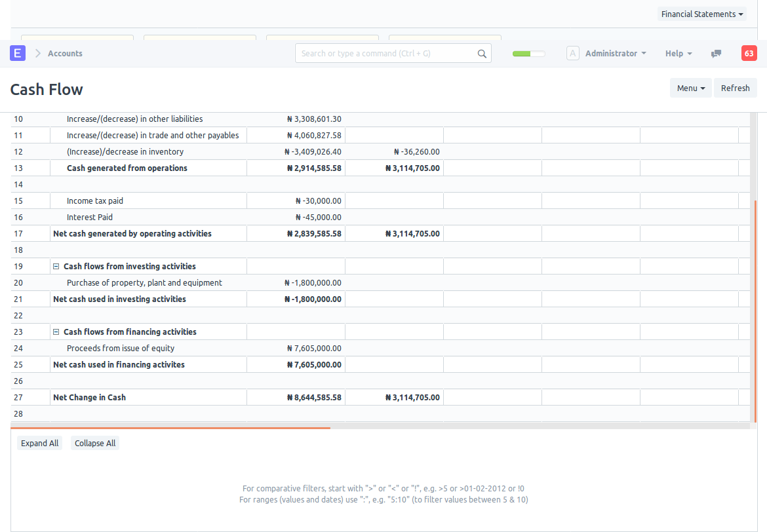Viewport: 767px width, 532px height.
Task: Select the Net Change in Cash row
Action: click(x=89, y=397)
